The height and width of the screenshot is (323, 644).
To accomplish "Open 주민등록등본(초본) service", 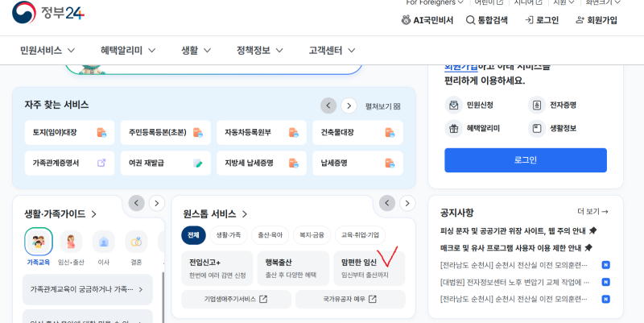I will [166, 133].
